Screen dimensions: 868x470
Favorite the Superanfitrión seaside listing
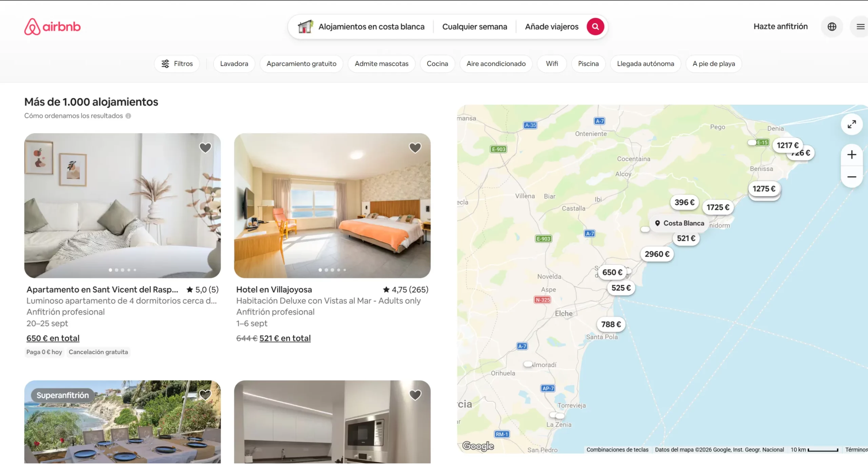tap(205, 395)
